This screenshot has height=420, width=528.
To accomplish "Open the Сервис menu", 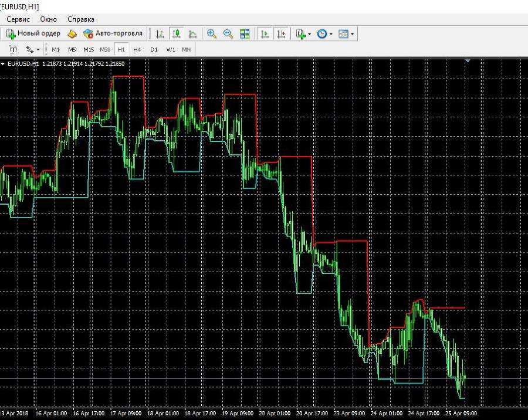I will click(x=18, y=19).
